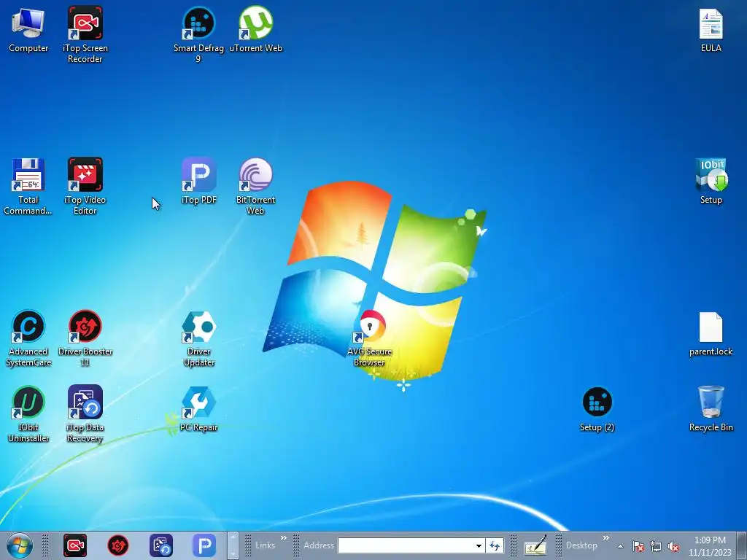This screenshot has height=560, width=747.
Task: Select the Driver Updater desktop shortcut
Action: click(198, 338)
